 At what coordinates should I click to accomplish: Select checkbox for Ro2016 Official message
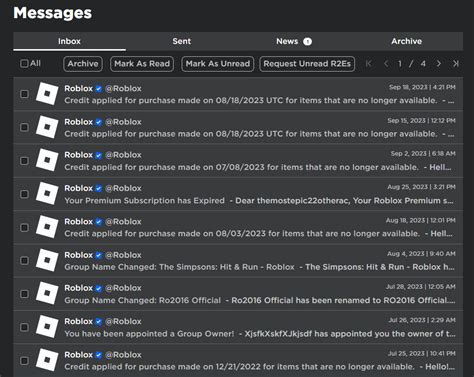24,294
